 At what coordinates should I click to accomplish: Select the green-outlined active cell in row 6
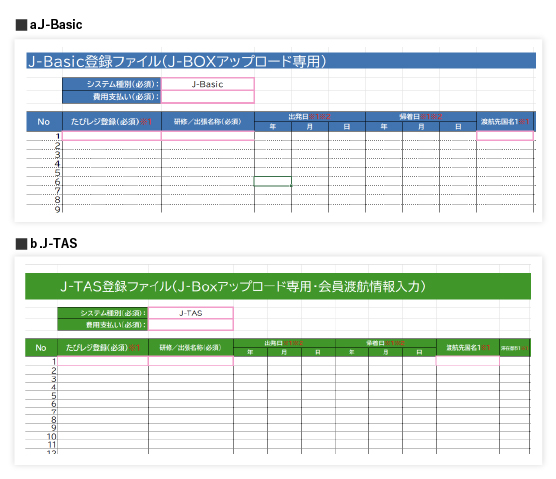point(273,181)
